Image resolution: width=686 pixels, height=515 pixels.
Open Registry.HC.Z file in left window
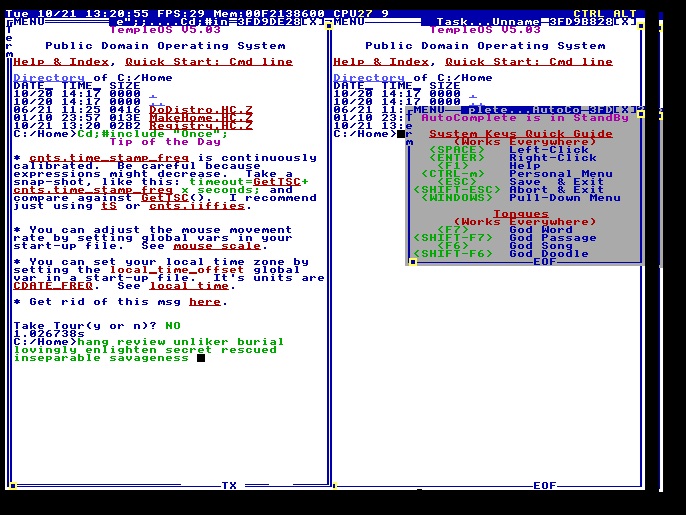coord(201,126)
